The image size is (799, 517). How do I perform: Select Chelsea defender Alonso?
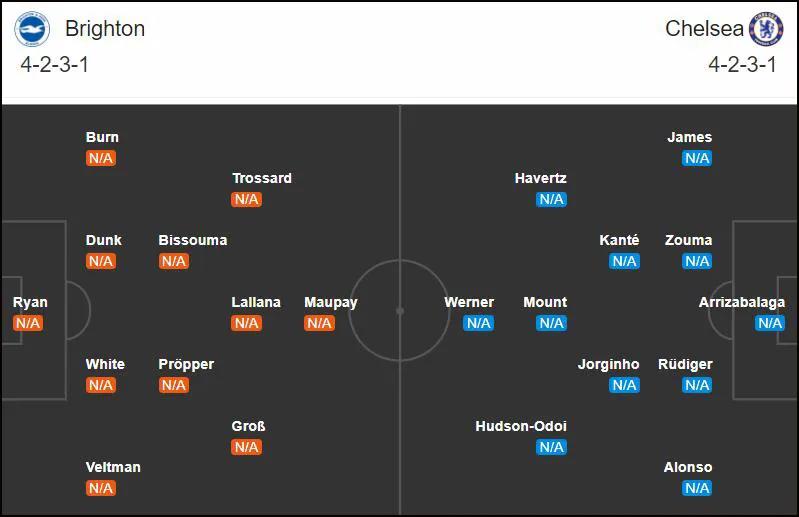(x=688, y=467)
